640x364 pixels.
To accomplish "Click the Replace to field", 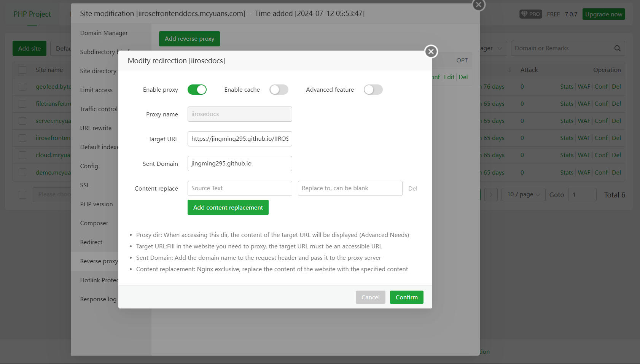I will [350, 188].
